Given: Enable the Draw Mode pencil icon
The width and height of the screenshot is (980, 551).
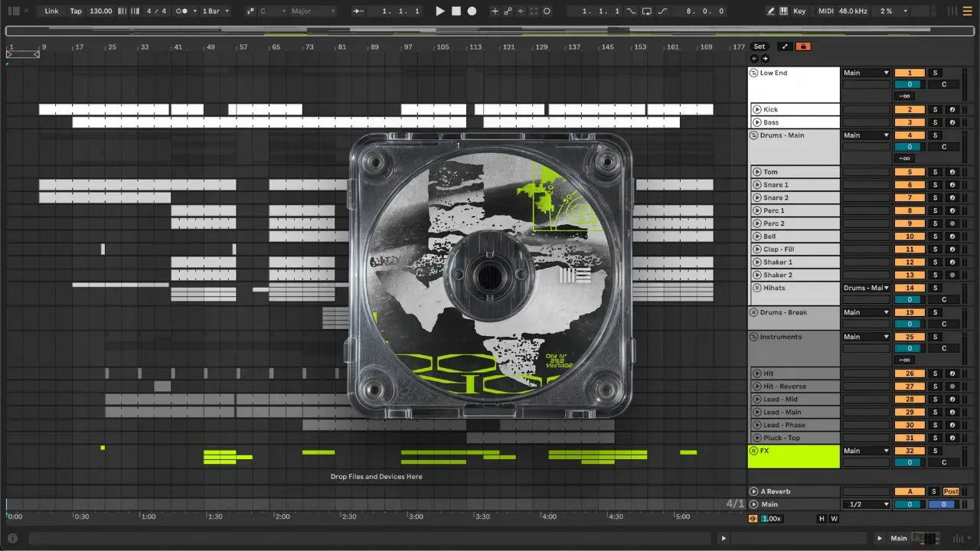Looking at the screenshot, I should click(x=771, y=11).
